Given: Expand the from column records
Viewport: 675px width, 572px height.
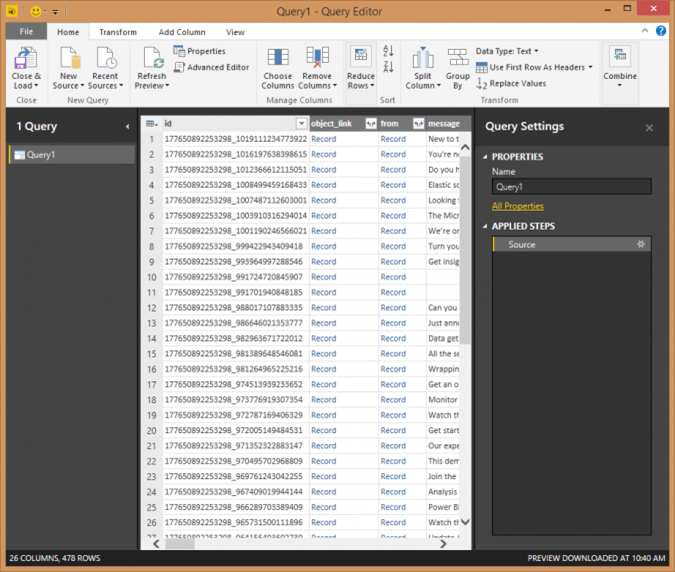Looking at the screenshot, I should tap(417, 124).
